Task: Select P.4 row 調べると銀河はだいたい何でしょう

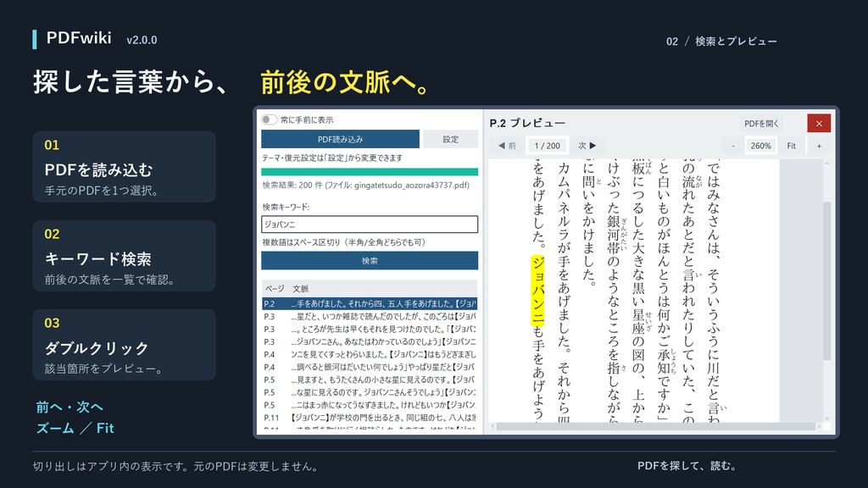Action: point(370,367)
